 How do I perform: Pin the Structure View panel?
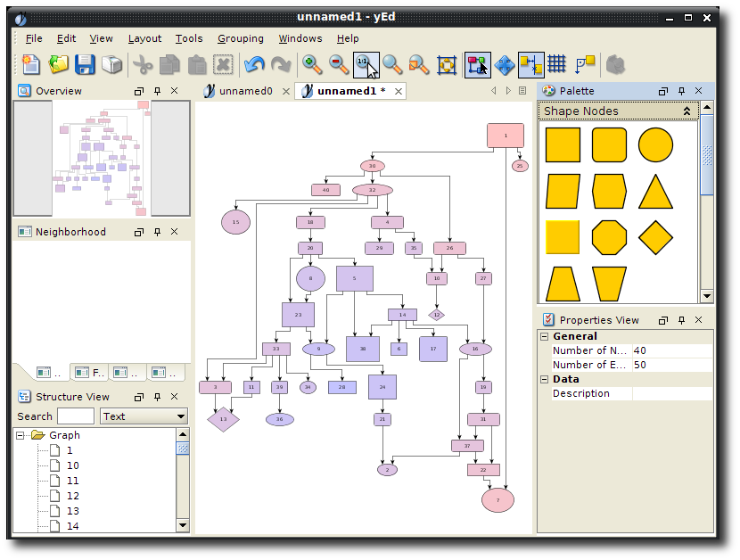157,397
